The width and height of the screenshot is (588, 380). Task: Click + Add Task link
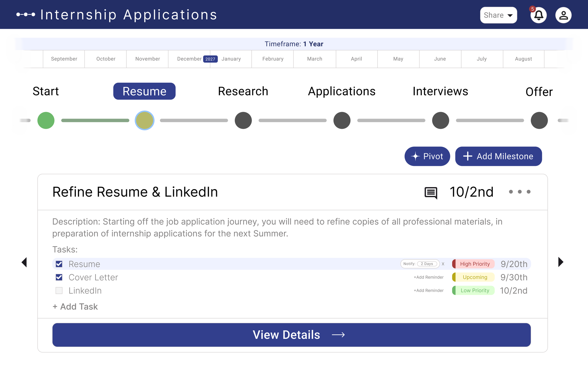click(x=75, y=306)
